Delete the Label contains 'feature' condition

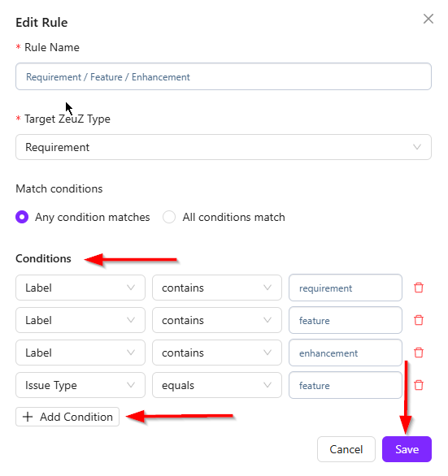point(419,320)
